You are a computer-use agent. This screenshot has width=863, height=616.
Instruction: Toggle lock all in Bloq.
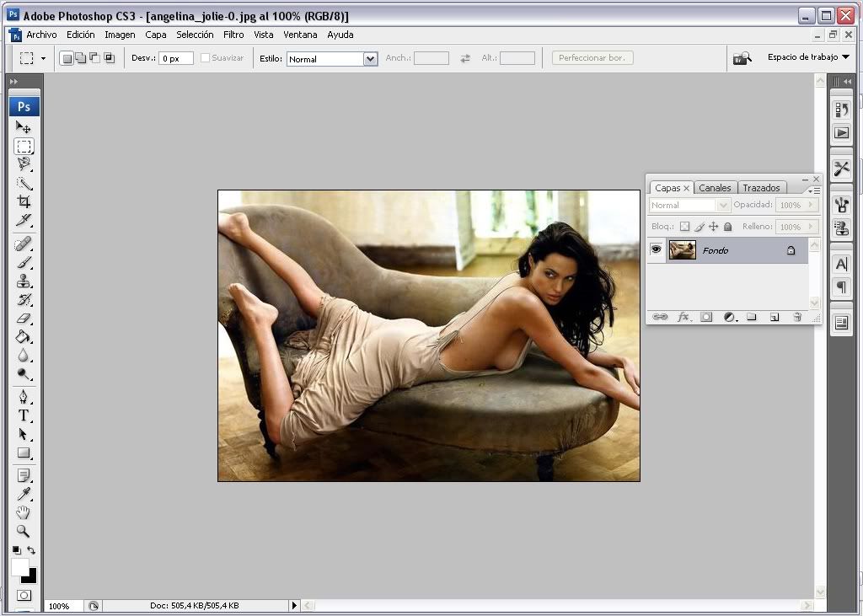727,226
